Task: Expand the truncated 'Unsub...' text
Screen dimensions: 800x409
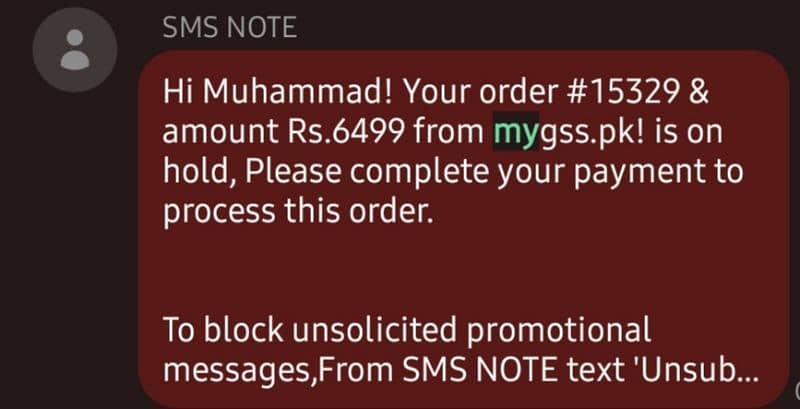Action: tap(698, 371)
